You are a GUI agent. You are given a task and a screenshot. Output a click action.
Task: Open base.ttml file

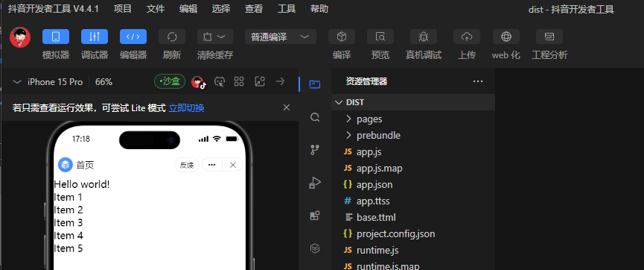click(412, 217)
